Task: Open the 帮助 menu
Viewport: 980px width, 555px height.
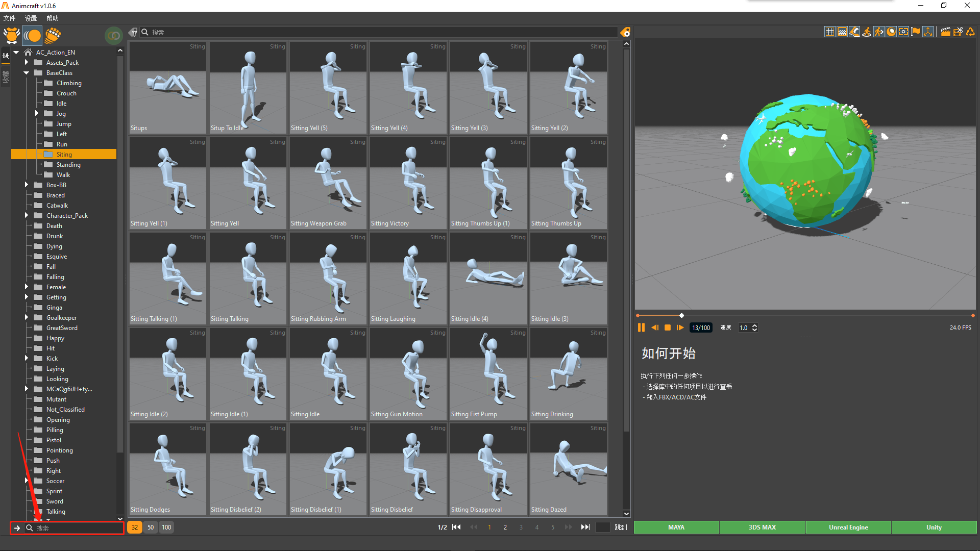Action: pyautogui.click(x=53, y=18)
